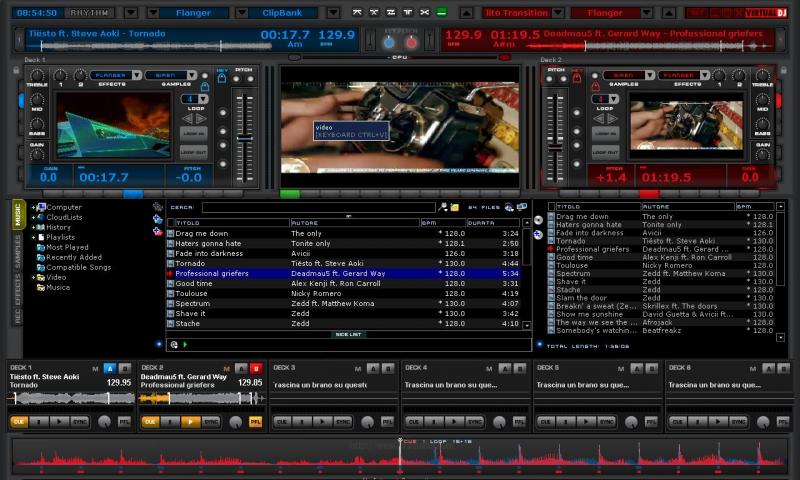Click the LOOP OUT button on Deck 2
Screen dimensions: 800x480
point(605,152)
